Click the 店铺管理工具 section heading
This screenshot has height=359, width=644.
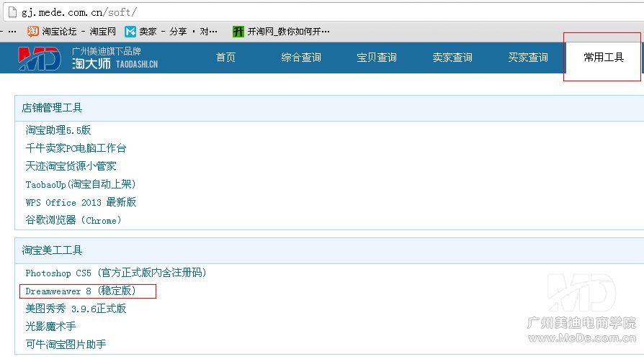coord(52,108)
